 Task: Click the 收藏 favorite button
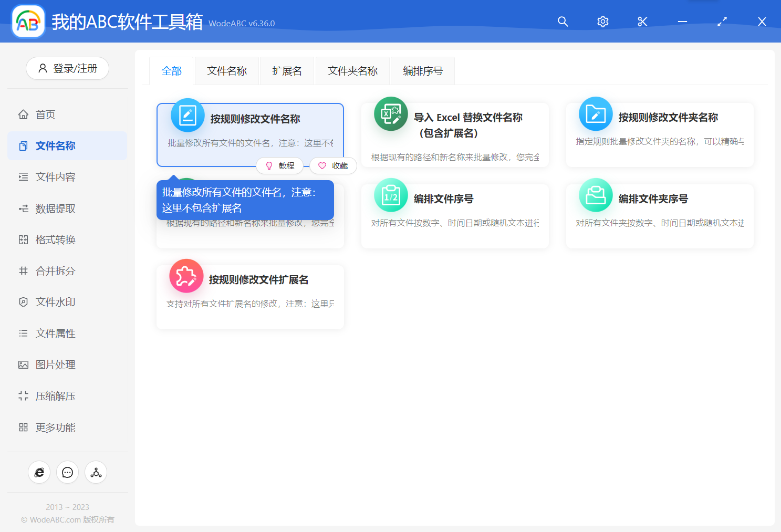pos(333,165)
